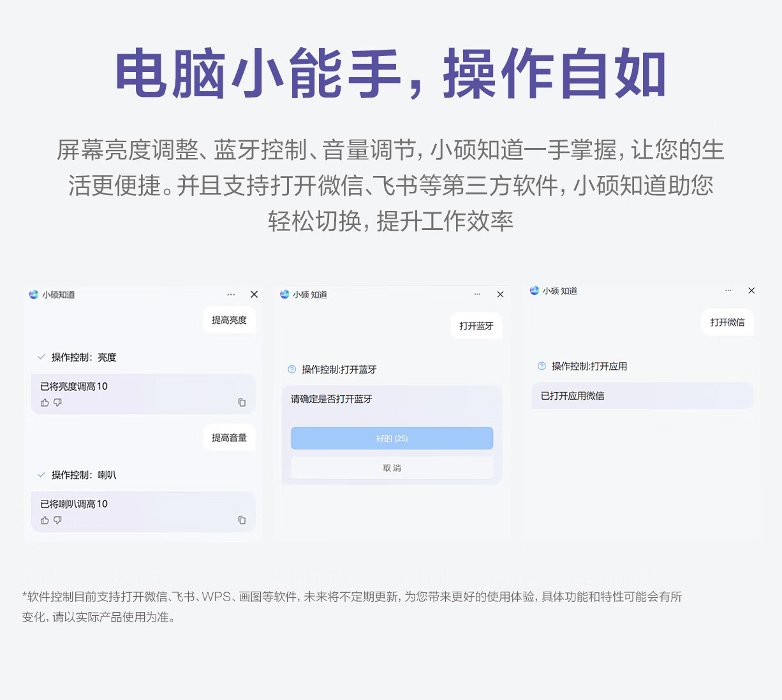Open more options menu in Bluetooth chat window
This screenshot has width=782, height=700.
(x=477, y=295)
